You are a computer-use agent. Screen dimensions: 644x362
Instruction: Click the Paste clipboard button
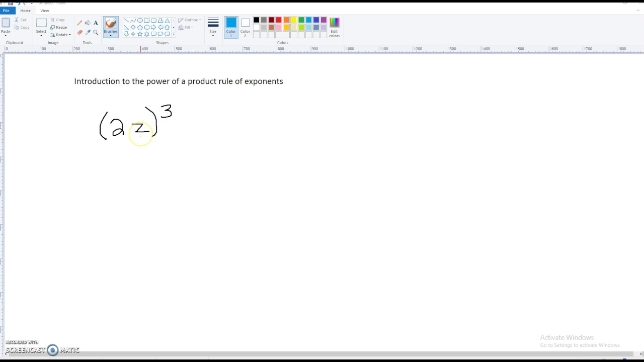click(x=6, y=23)
